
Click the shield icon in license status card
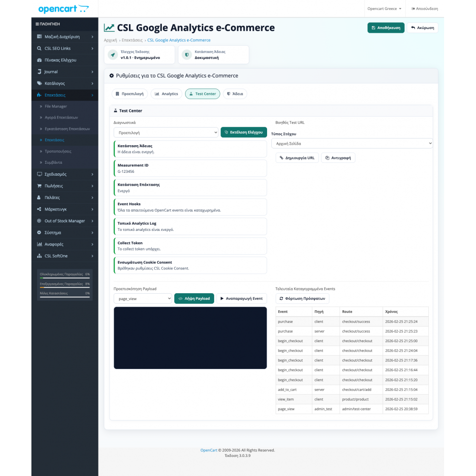[187, 55]
